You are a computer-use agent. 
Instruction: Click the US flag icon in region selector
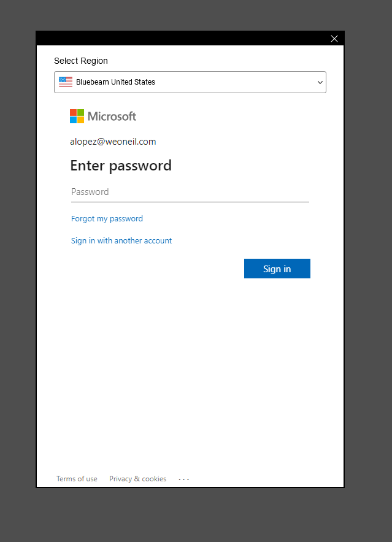tap(66, 82)
